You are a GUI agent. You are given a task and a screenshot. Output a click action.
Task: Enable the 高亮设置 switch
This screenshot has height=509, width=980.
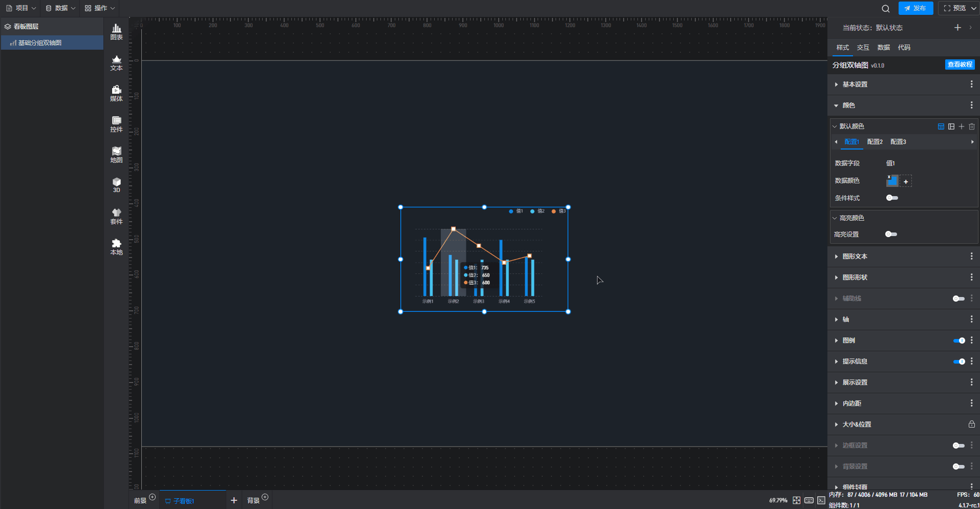(891, 235)
